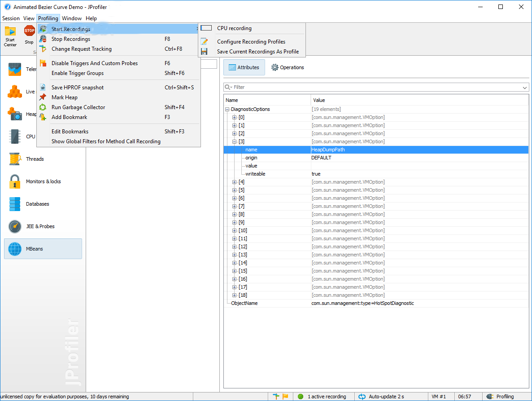Click the Filter text field
The image size is (532, 401).
tap(376, 87)
